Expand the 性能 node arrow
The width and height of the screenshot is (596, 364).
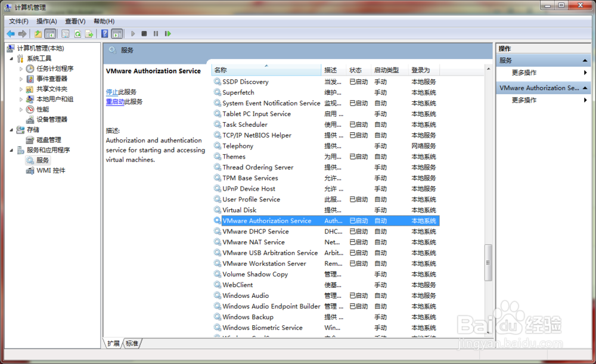click(x=21, y=110)
